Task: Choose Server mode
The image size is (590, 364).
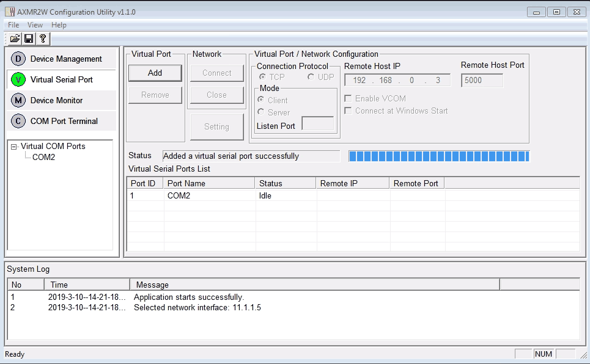Action: pos(260,112)
